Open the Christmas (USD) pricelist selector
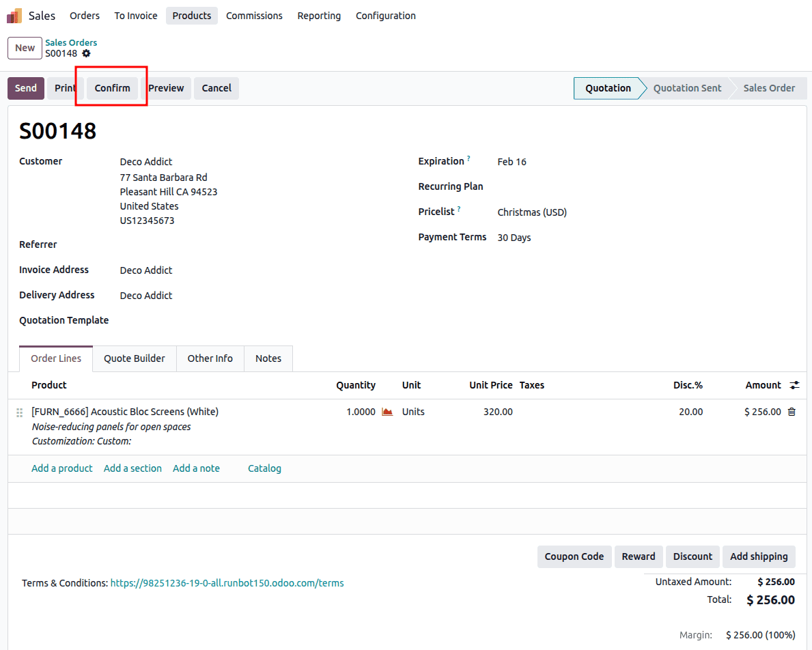812x650 pixels. pos(532,212)
